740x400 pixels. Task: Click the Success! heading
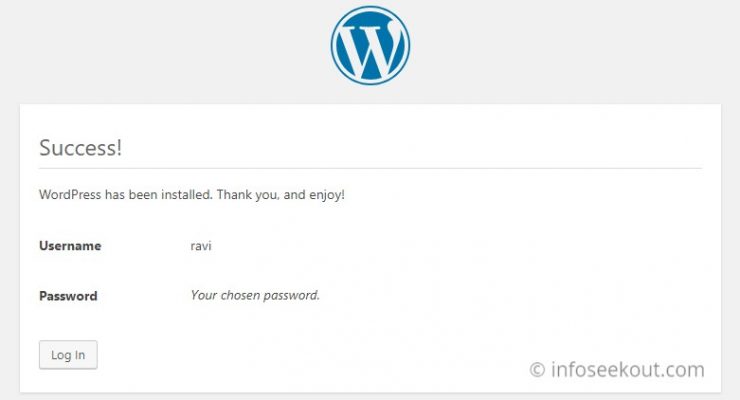[x=81, y=148]
